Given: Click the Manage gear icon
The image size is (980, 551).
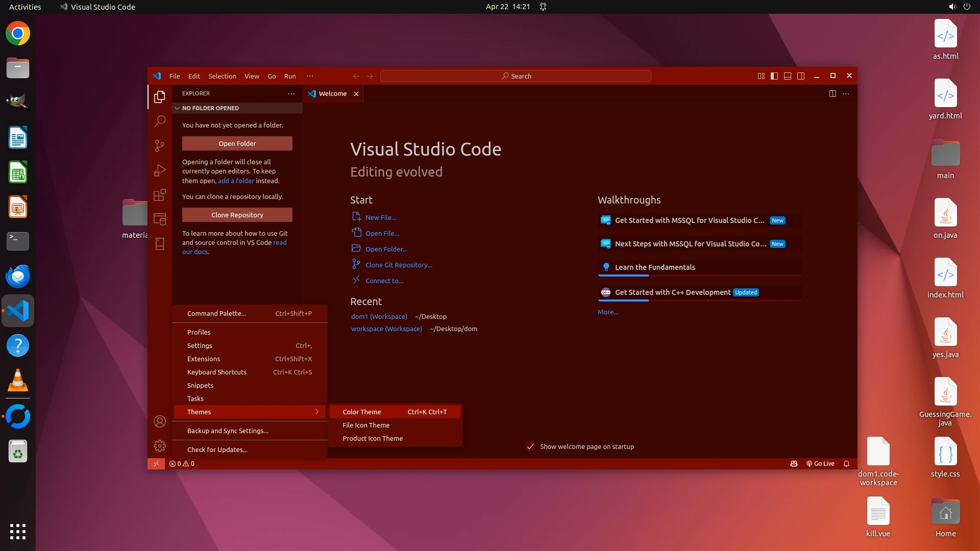Looking at the screenshot, I should (x=160, y=446).
